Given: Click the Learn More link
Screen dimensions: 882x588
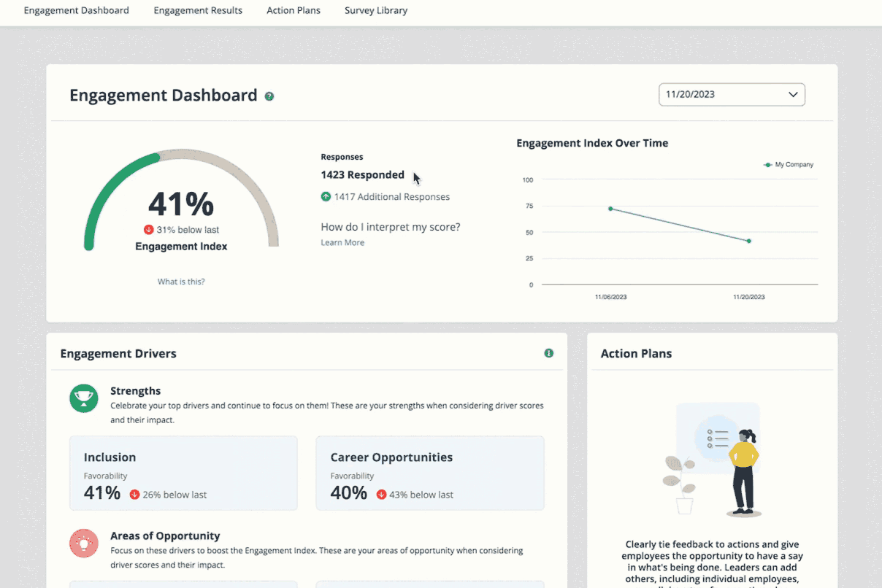Looking at the screenshot, I should pyautogui.click(x=342, y=243).
